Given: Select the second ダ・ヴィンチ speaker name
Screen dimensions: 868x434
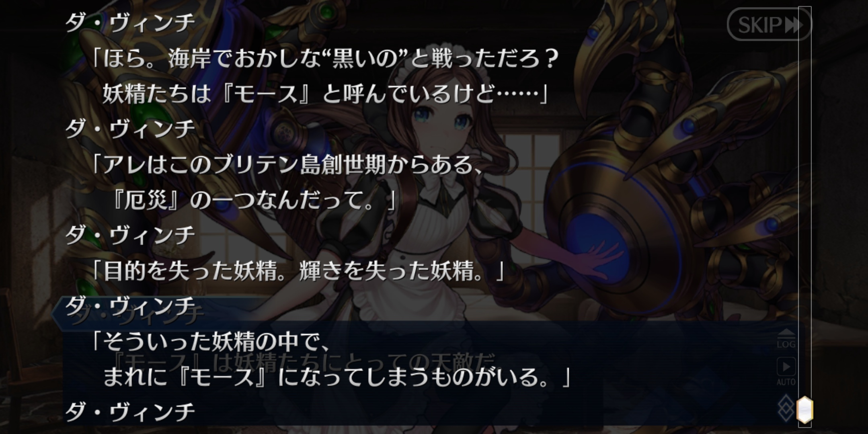Looking at the screenshot, I should pyautogui.click(x=130, y=129).
